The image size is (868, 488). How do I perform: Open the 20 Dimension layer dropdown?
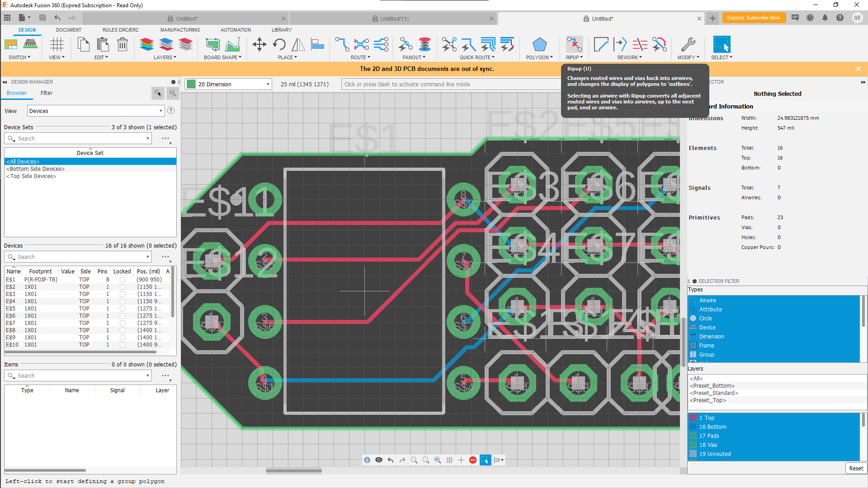tap(267, 84)
